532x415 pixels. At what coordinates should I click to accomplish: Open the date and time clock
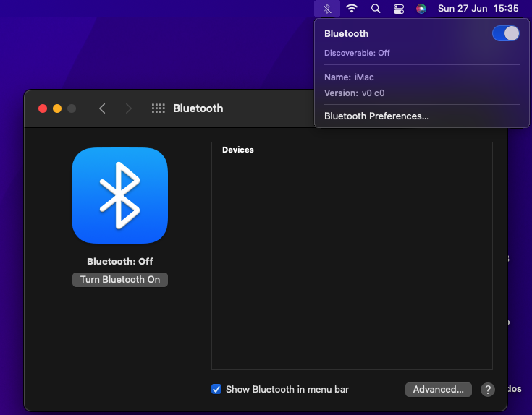tap(478, 9)
